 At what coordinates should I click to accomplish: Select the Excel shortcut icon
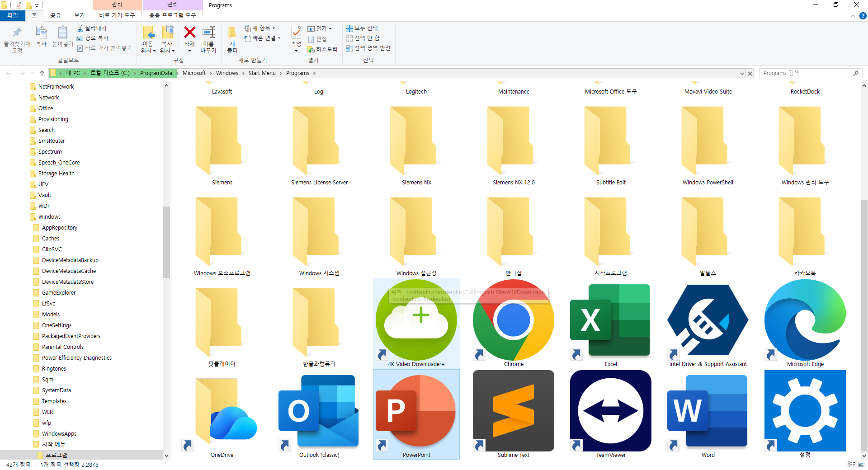(x=611, y=320)
